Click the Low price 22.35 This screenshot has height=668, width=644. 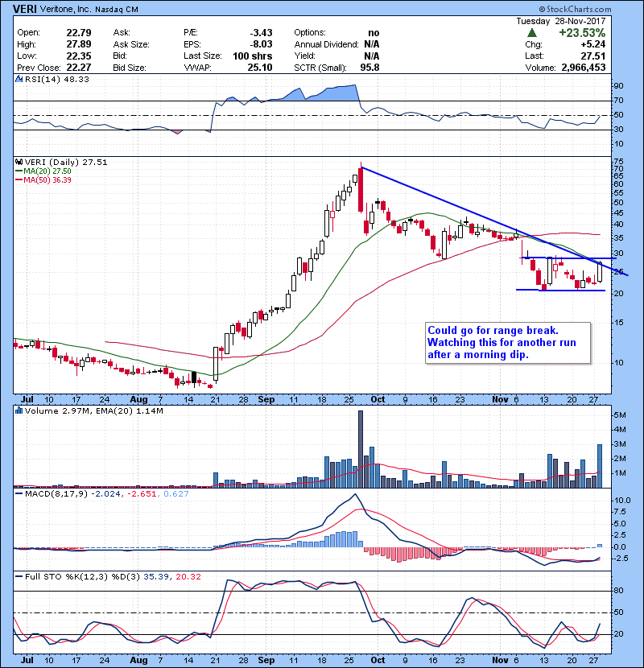coord(79,56)
